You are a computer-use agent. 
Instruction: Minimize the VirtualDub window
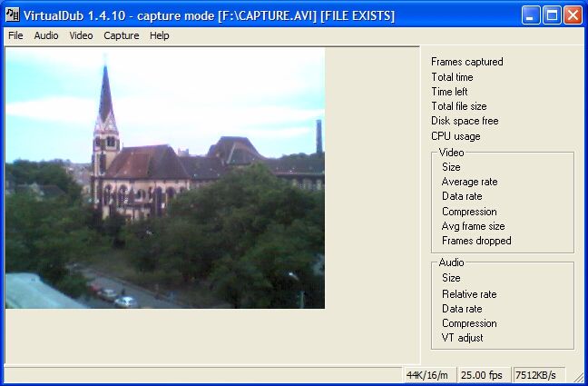pos(531,15)
